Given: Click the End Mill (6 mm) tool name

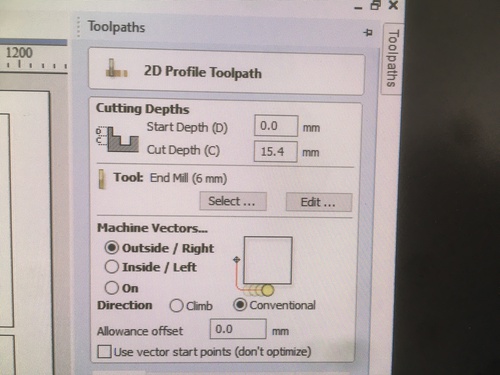Looking at the screenshot, I should coord(188,178).
